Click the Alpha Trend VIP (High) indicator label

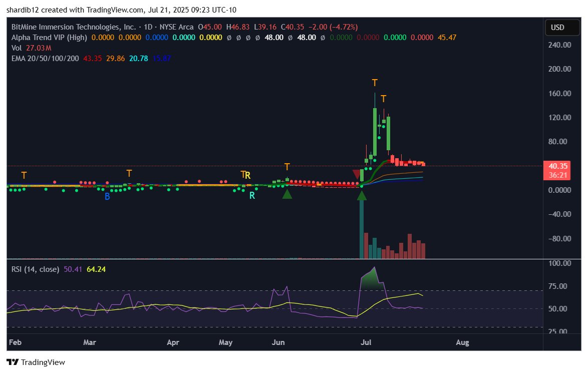click(49, 38)
